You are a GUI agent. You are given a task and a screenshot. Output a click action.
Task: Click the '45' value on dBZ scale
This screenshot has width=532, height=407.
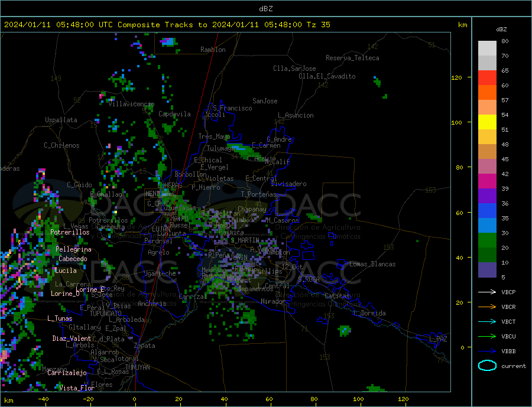[x=505, y=159]
